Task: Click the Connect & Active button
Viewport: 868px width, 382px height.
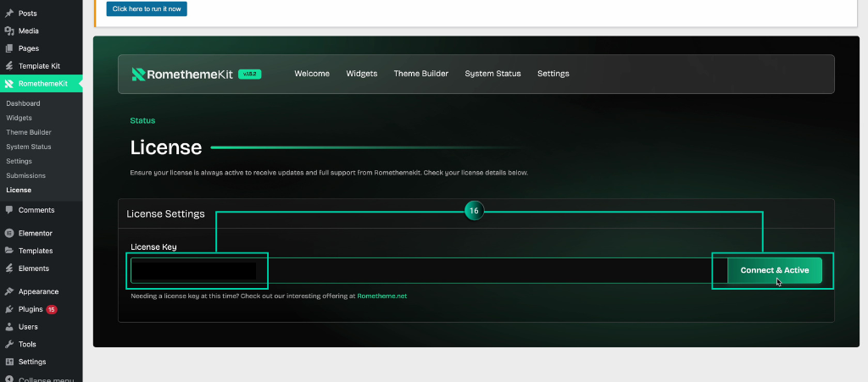Action: coord(775,270)
